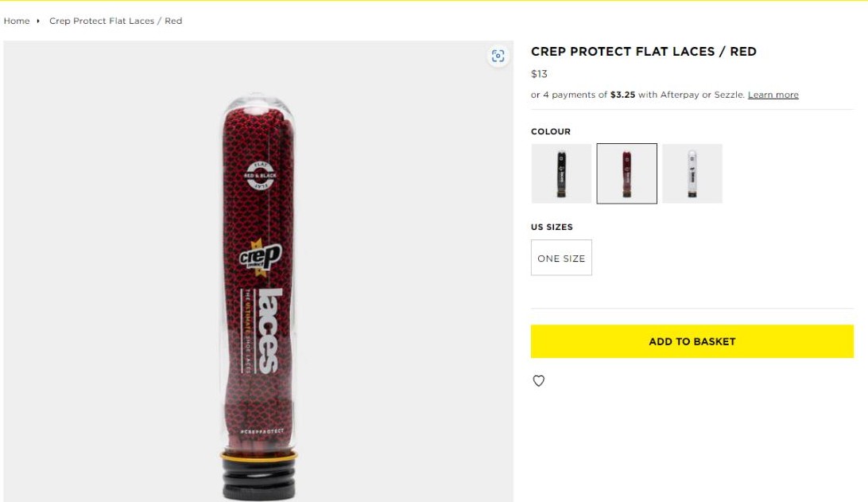Click the white 'laces' text on packaging
The height and width of the screenshot is (502, 868).
tap(269, 331)
